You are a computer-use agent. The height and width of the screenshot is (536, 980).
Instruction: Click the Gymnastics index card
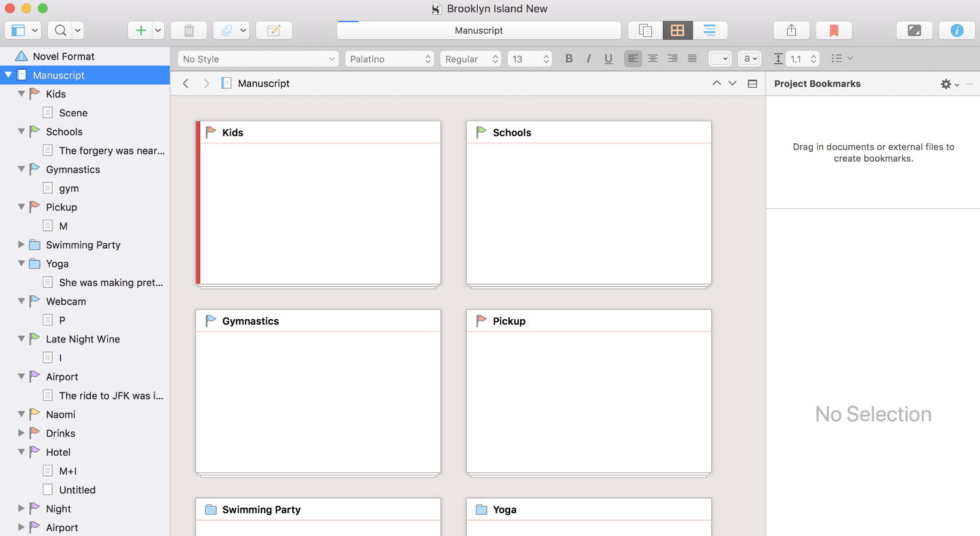coord(318,392)
